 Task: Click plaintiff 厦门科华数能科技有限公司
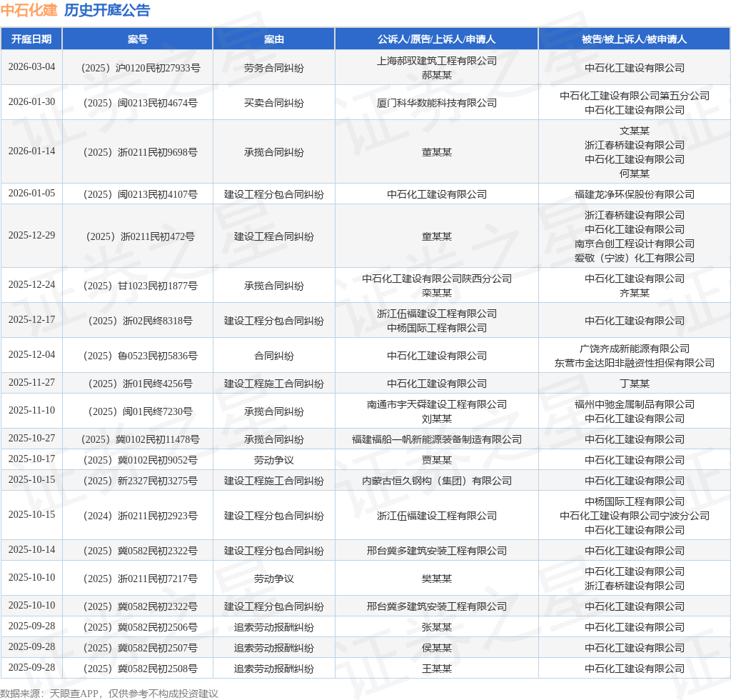click(437, 103)
